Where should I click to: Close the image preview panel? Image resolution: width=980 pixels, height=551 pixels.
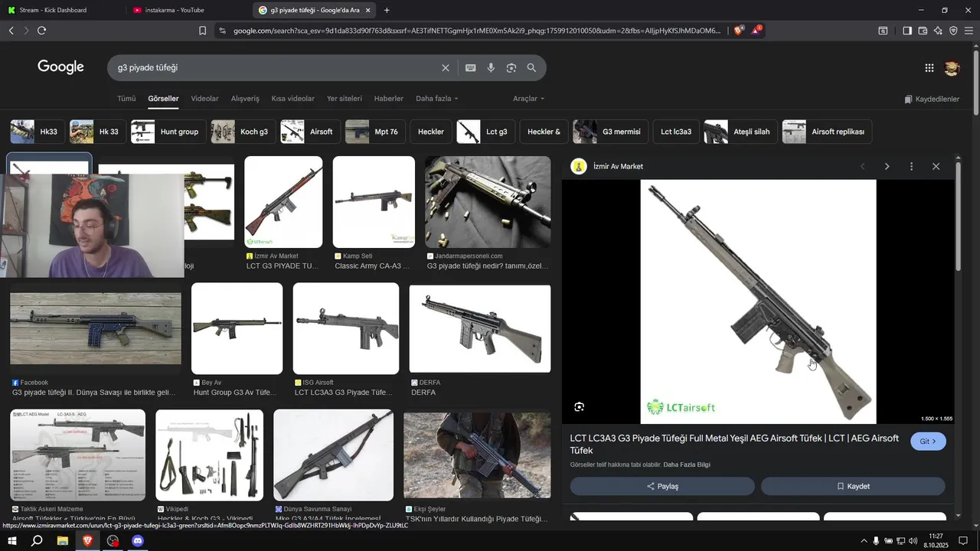pyautogui.click(x=936, y=167)
